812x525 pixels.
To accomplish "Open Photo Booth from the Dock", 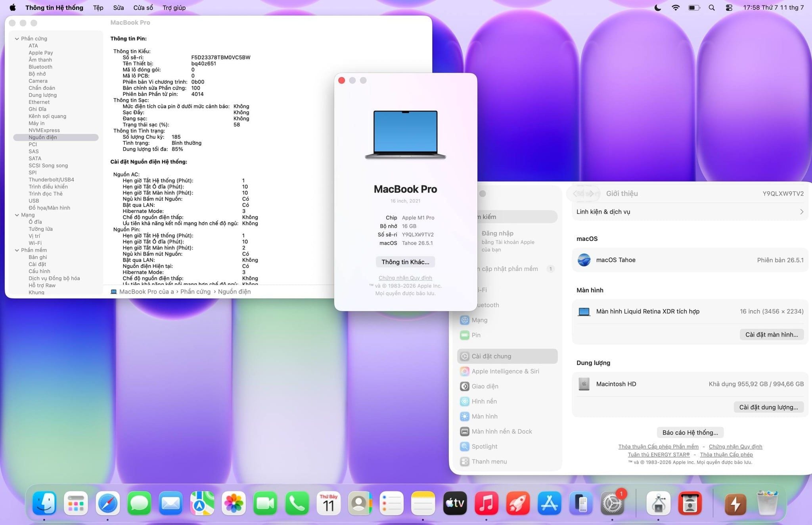I will coord(690,503).
